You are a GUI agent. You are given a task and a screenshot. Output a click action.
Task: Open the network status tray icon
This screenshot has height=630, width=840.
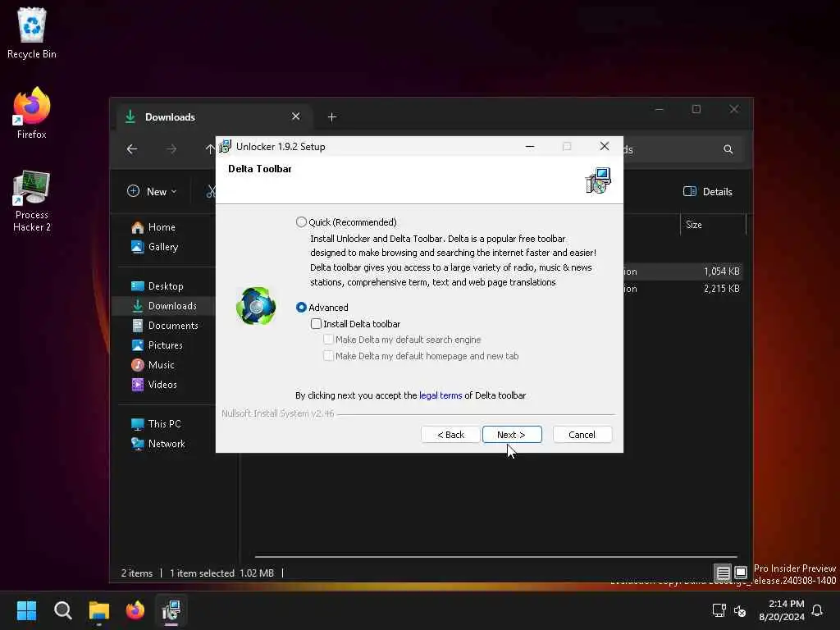coord(719,610)
